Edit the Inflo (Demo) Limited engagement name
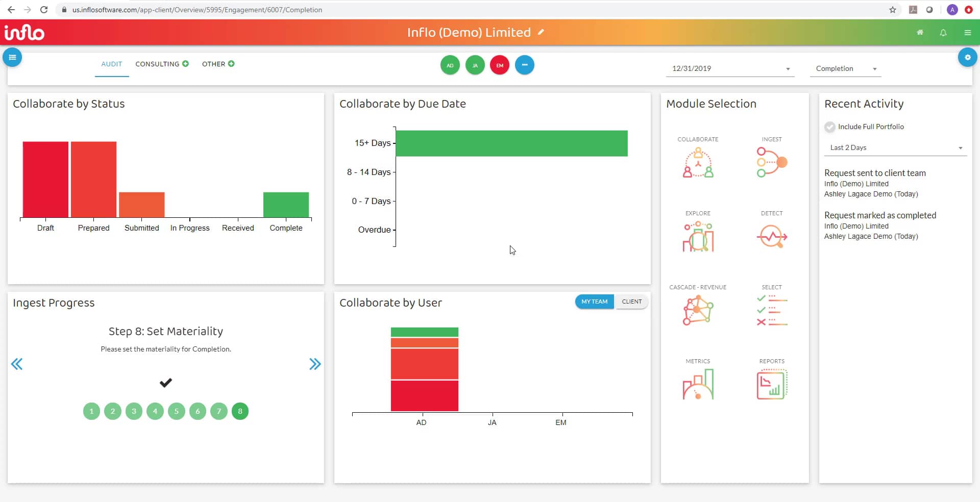980x502 pixels. tap(541, 32)
